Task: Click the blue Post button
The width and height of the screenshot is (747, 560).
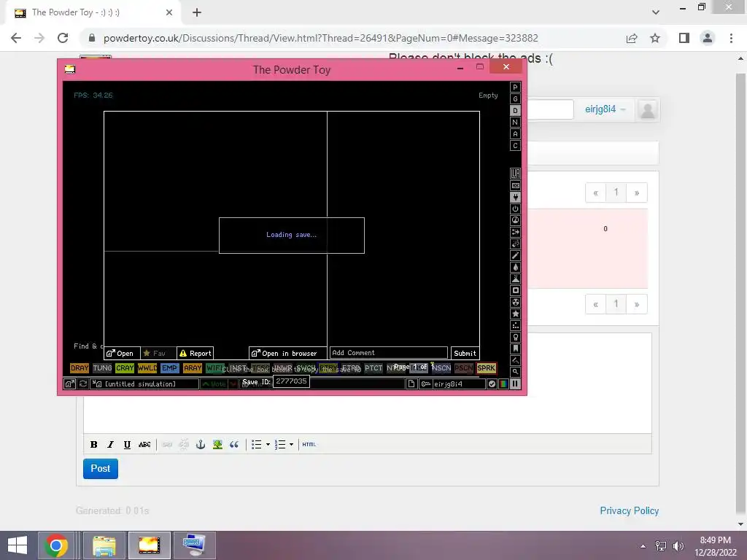Action: (101, 469)
